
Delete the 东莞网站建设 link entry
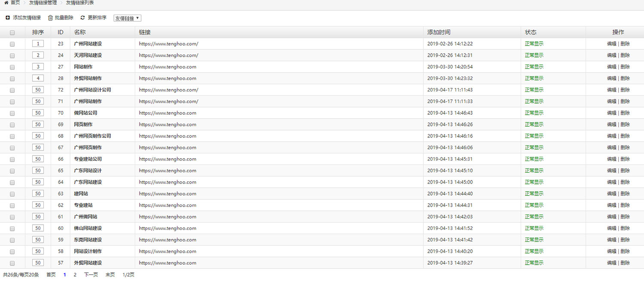[625, 240]
